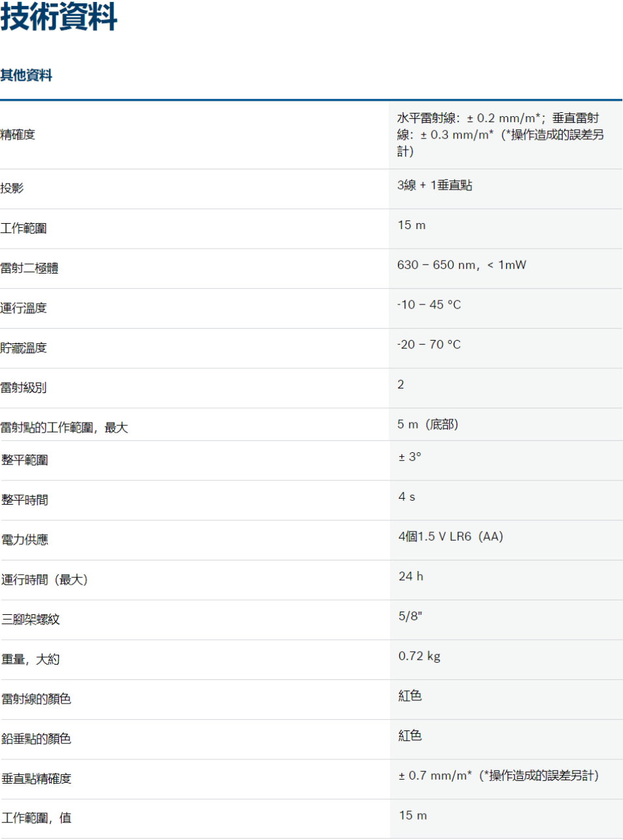Select the 投影 row label
Viewport: 623px width, 840px height.
12,189
